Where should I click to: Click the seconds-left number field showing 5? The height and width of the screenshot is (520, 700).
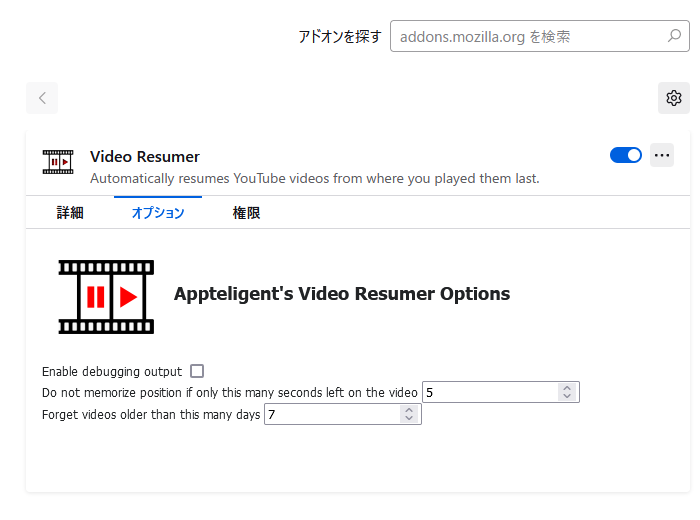tap(501, 392)
